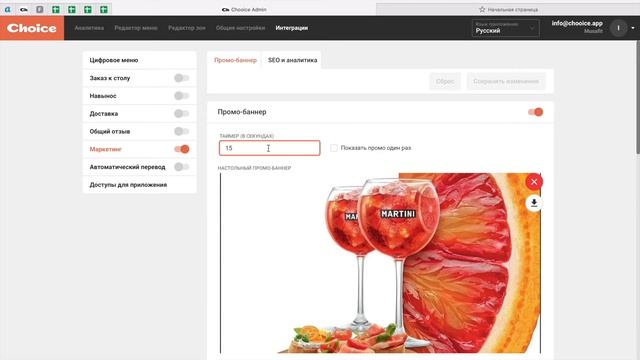Switch to the Промо-баннер tab
640x360 pixels.
click(235, 60)
